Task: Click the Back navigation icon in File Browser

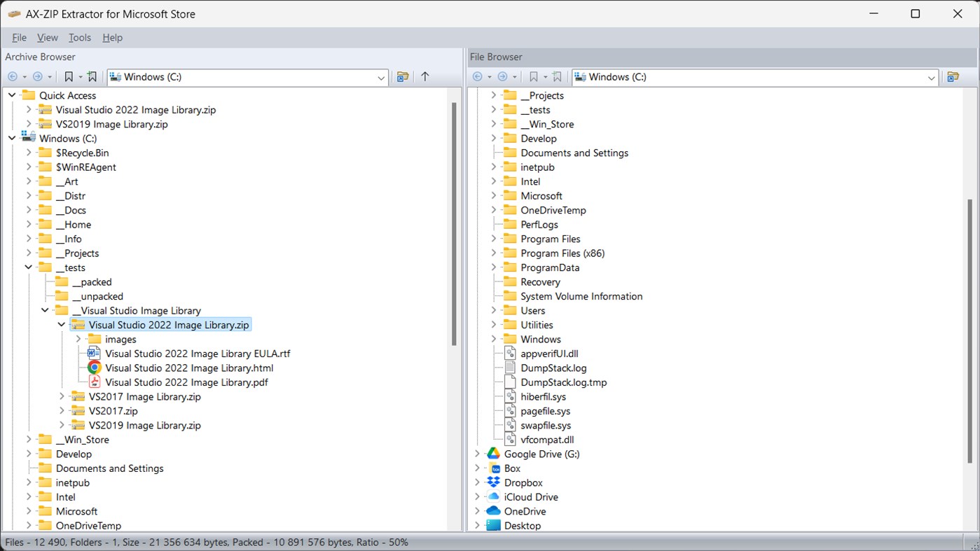Action: (479, 77)
